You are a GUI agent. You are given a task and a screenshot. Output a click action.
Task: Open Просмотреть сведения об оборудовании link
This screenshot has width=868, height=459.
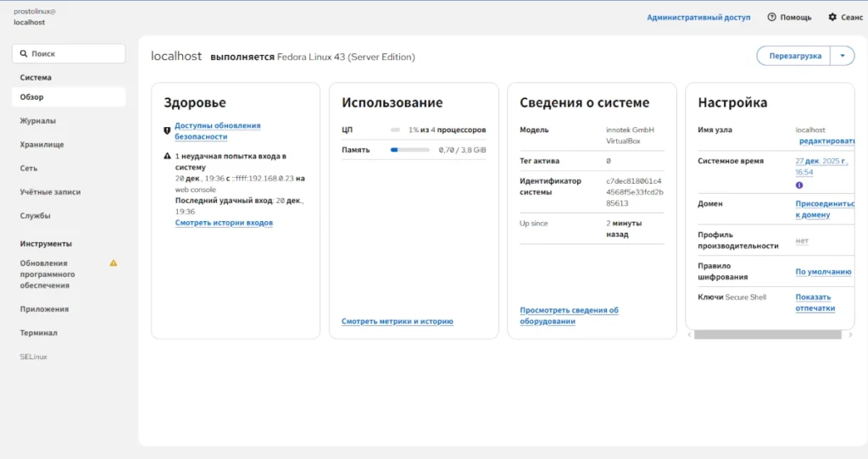[x=569, y=315]
